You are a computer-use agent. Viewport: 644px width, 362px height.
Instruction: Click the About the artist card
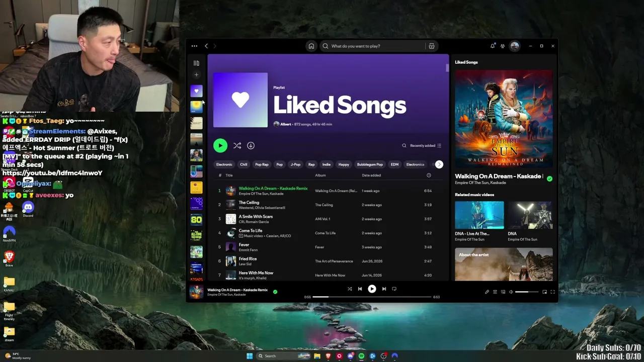click(504, 264)
